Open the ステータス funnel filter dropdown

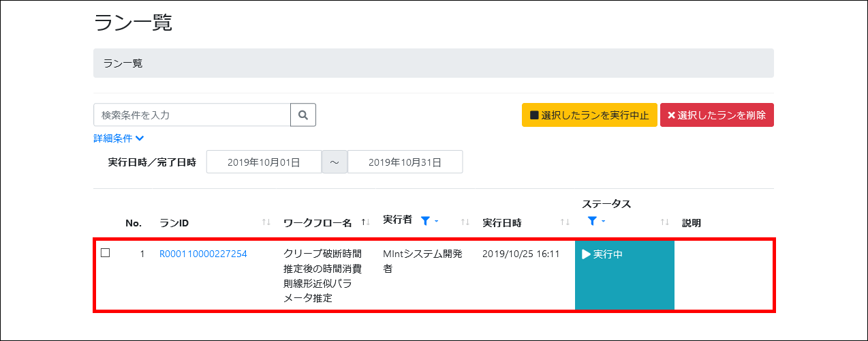595,221
